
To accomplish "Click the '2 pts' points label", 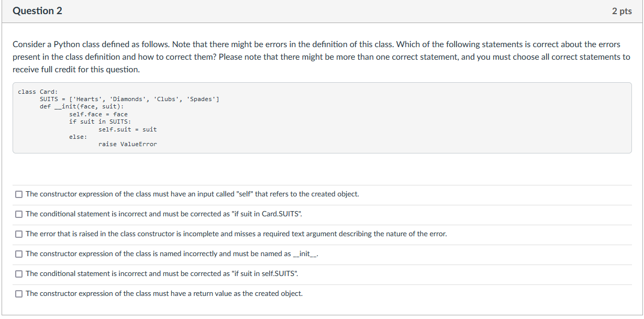I will 621,12.
